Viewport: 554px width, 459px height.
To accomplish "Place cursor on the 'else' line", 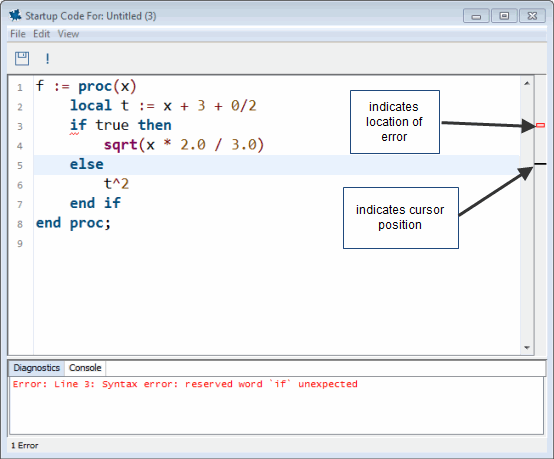I will [276, 165].
